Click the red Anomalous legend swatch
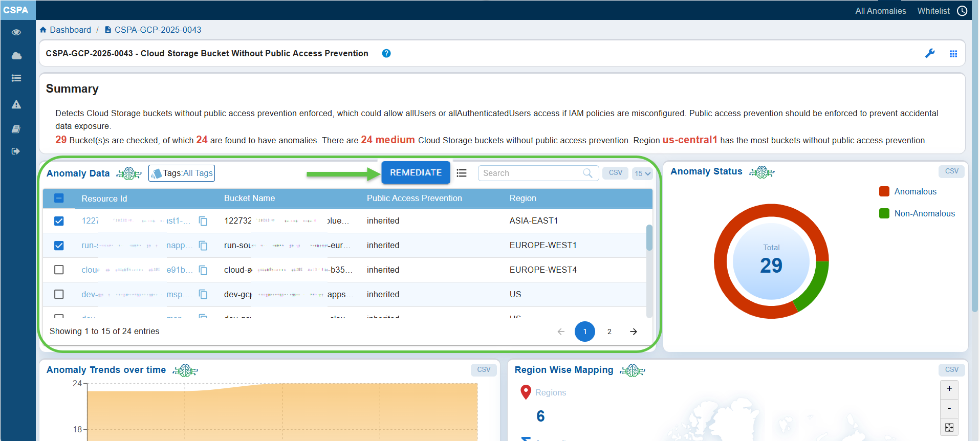The width and height of the screenshot is (980, 441). tap(884, 191)
